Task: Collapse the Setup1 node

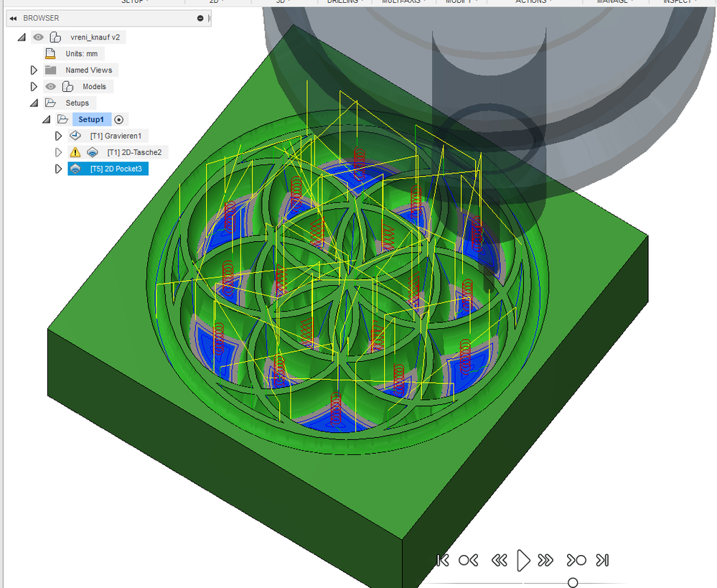Action: (46, 119)
